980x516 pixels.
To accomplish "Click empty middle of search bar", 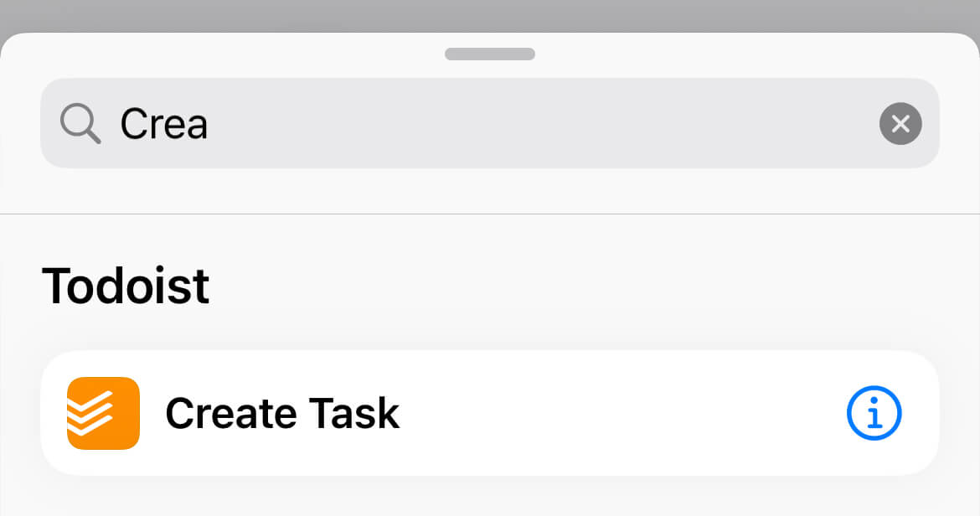I will pyautogui.click(x=538, y=123).
